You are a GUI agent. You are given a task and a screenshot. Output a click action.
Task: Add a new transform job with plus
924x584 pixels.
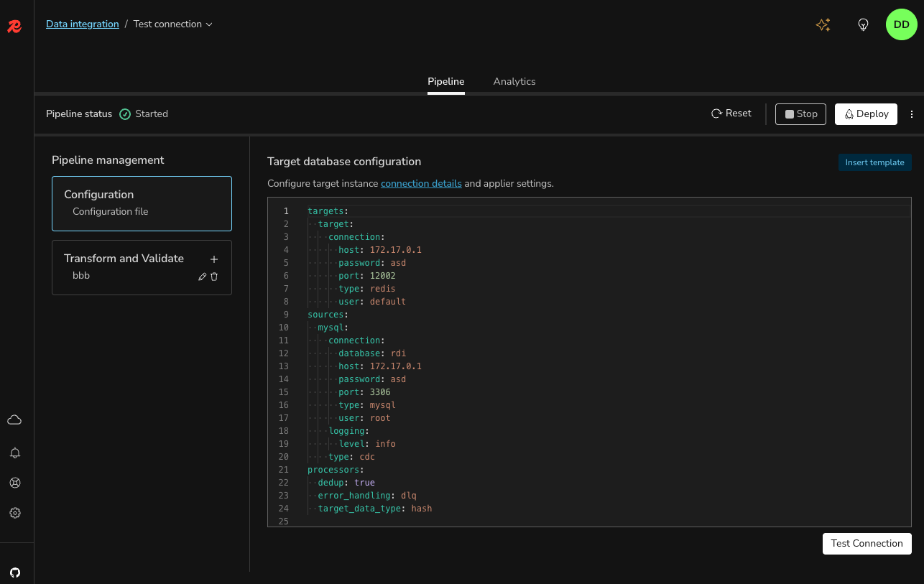tap(213, 259)
